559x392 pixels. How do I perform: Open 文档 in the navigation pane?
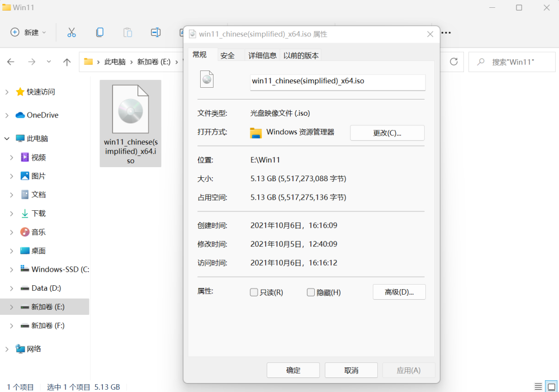pos(39,195)
